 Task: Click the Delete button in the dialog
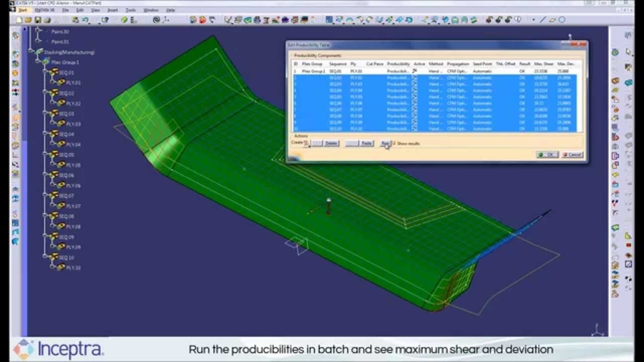[x=331, y=143]
